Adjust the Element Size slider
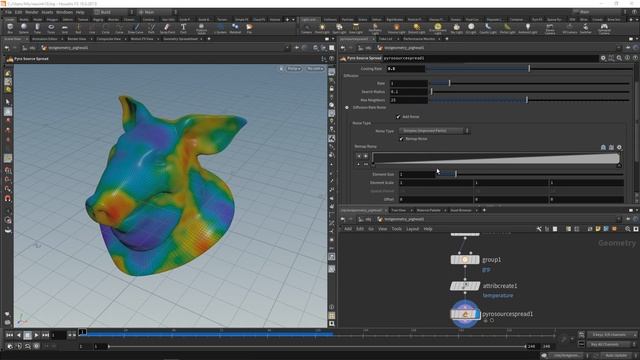 click(x=456, y=174)
